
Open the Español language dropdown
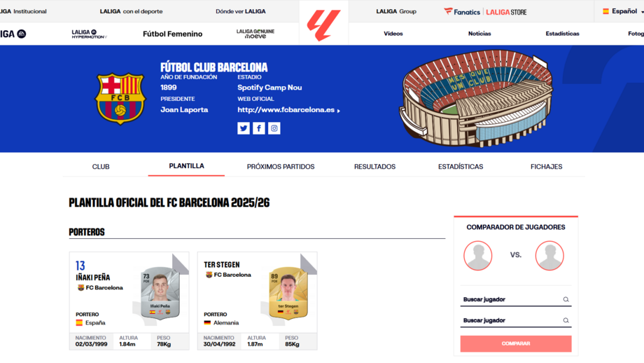[622, 11]
